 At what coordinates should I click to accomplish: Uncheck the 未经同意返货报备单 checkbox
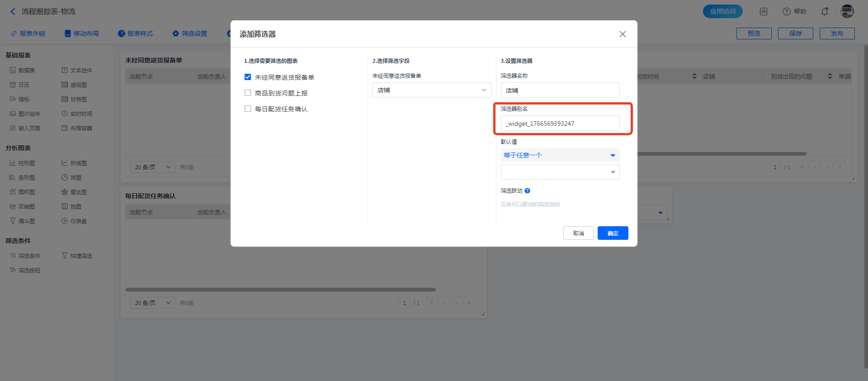(248, 77)
